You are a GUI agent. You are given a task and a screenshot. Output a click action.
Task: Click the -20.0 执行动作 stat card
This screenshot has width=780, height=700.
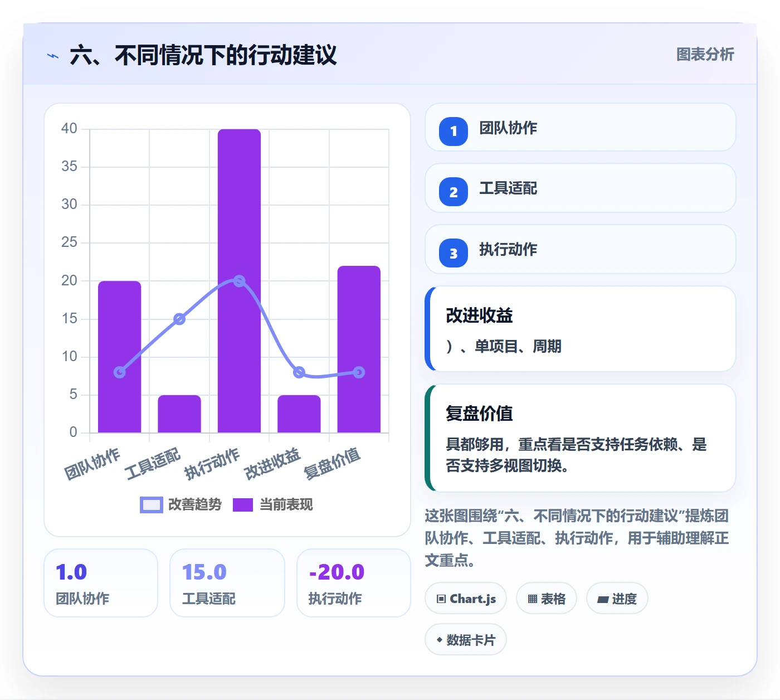pyautogui.click(x=354, y=583)
